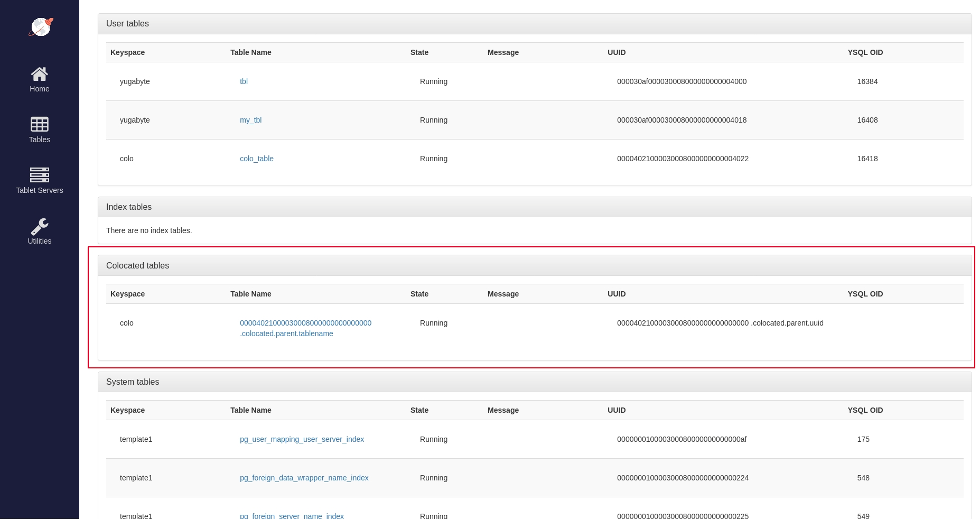Click User tables Table Name column header
980x519 pixels.
pos(251,52)
